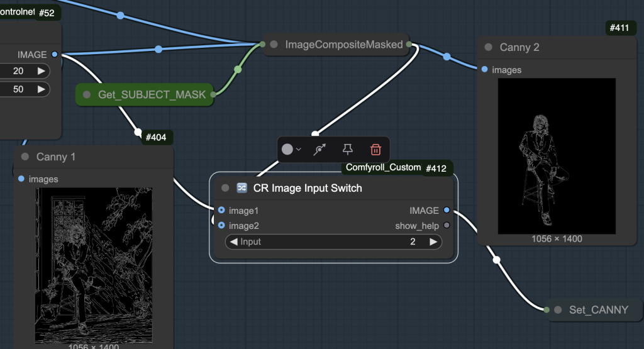The height and width of the screenshot is (349, 644).
Task: Toggle collapse dot on Set_CANNY node
Action: tap(558, 310)
